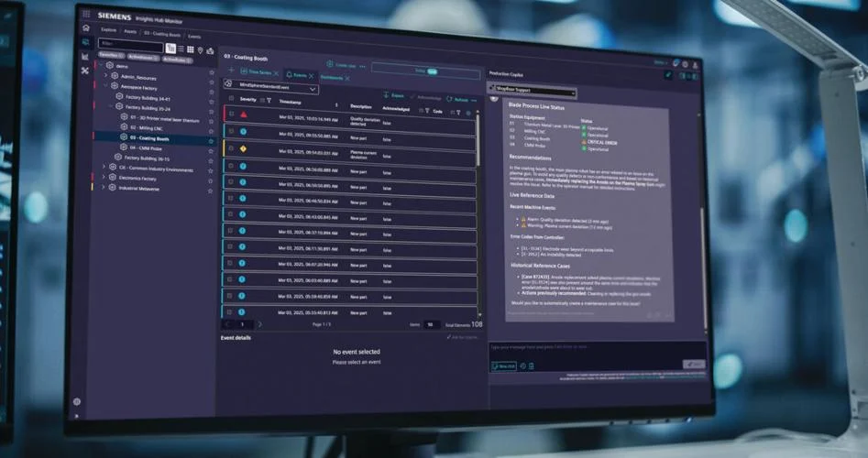The width and height of the screenshot is (868, 458).
Task: Switch the asset list to grid view
Action: point(191,49)
